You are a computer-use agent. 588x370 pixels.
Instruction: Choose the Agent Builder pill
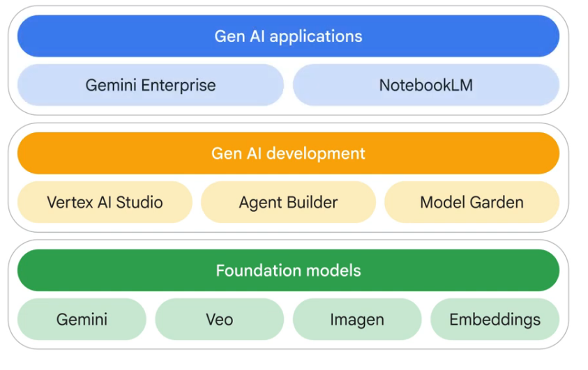click(x=288, y=202)
